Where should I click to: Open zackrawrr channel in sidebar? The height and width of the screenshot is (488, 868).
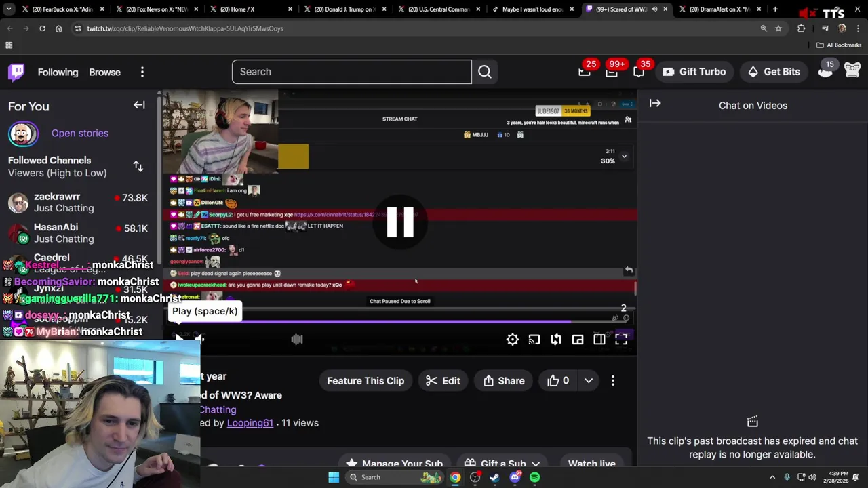[x=78, y=203]
